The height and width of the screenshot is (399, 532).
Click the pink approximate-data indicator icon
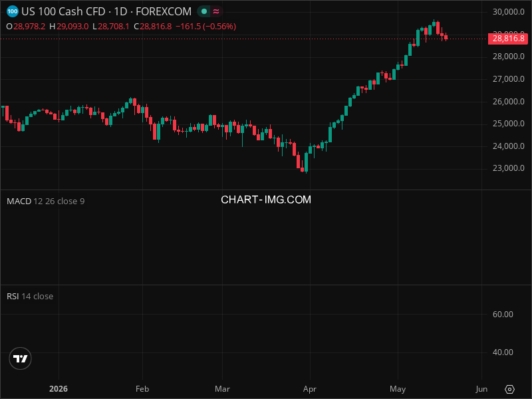pos(216,11)
